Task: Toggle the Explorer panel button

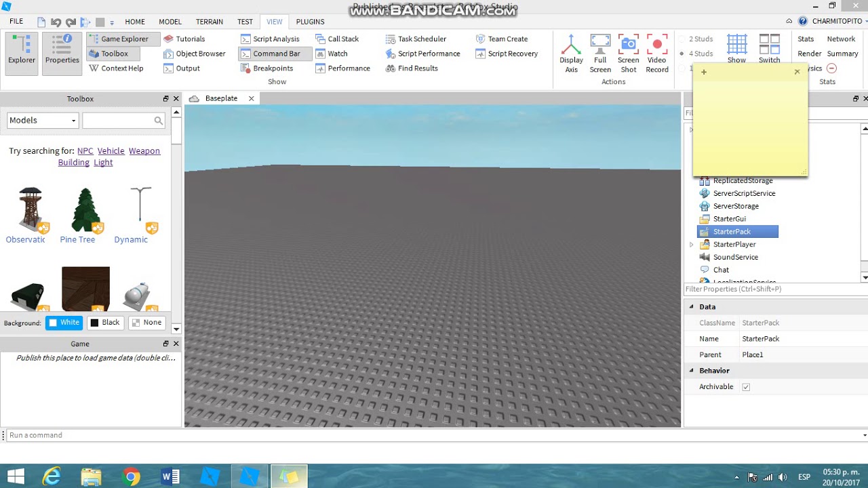Action: [x=22, y=52]
